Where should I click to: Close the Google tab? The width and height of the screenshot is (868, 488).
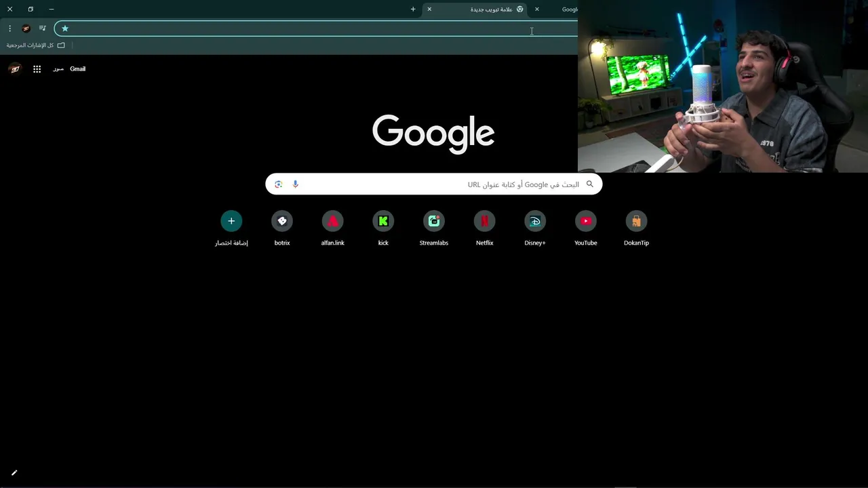tap(537, 9)
